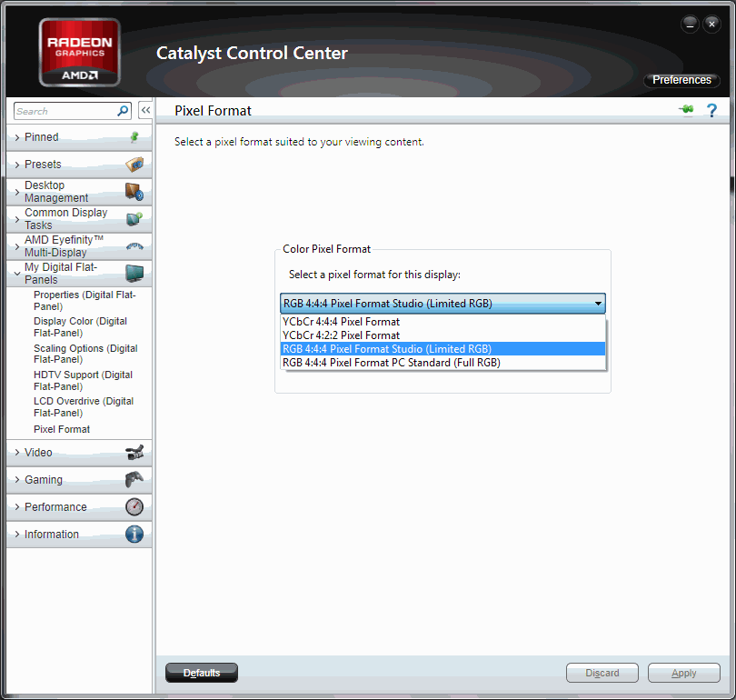
Task: Open the Preferences menu
Action: point(681,80)
